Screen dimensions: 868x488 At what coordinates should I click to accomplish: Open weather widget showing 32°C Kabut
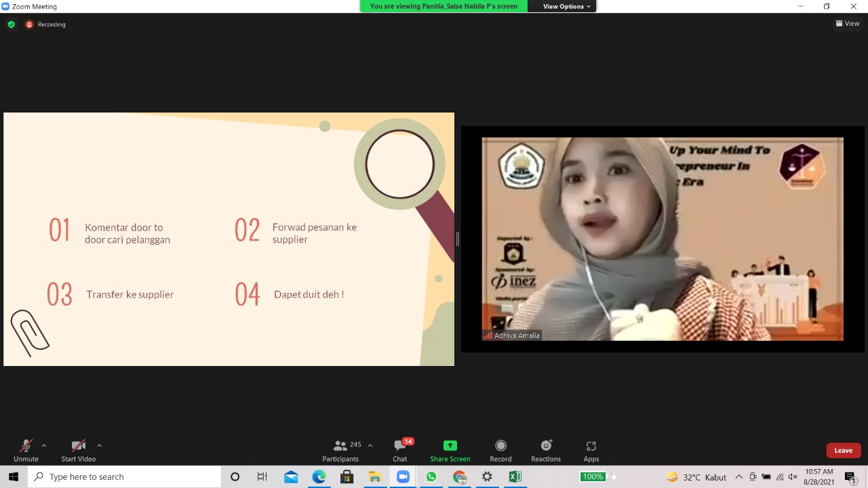696,476
